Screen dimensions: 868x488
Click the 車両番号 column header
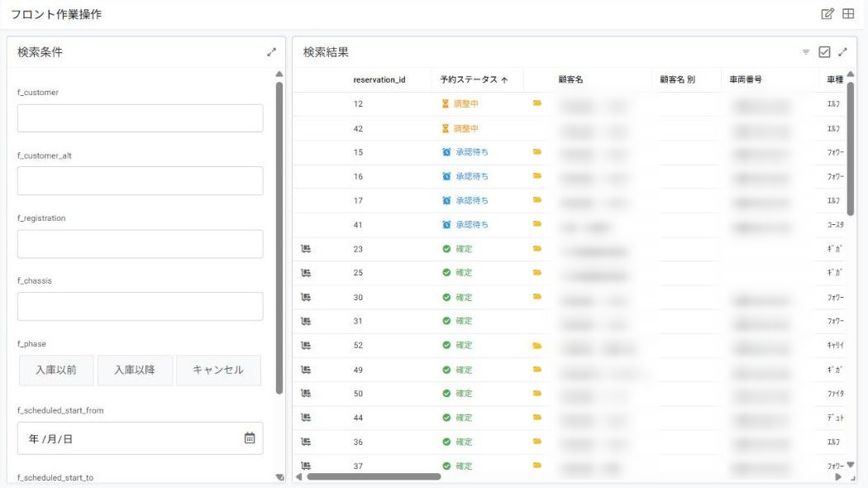(745, 79)
